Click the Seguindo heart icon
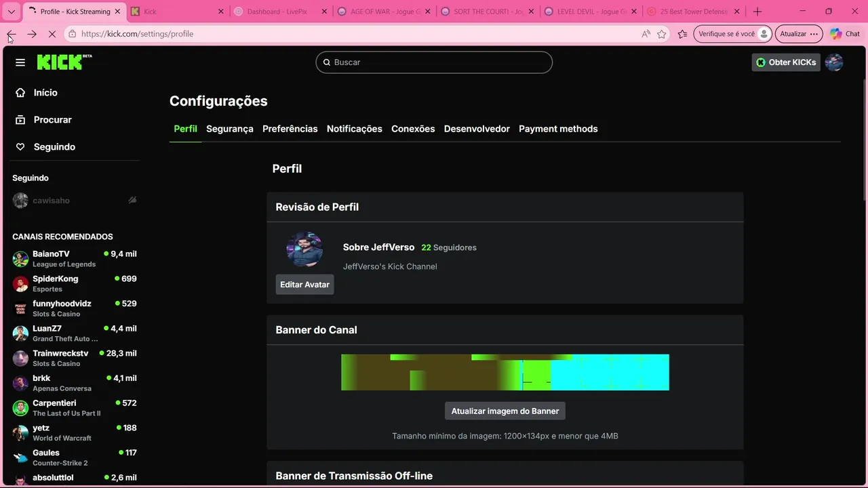 pos(20,147)
